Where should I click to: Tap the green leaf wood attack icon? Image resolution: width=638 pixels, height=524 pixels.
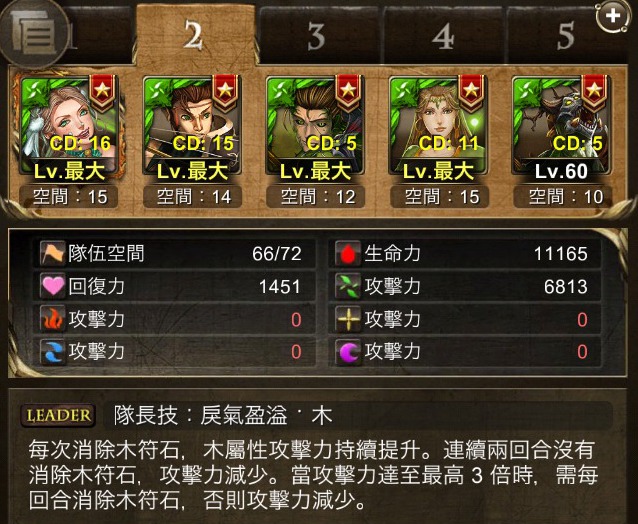[x=348, y=286]
